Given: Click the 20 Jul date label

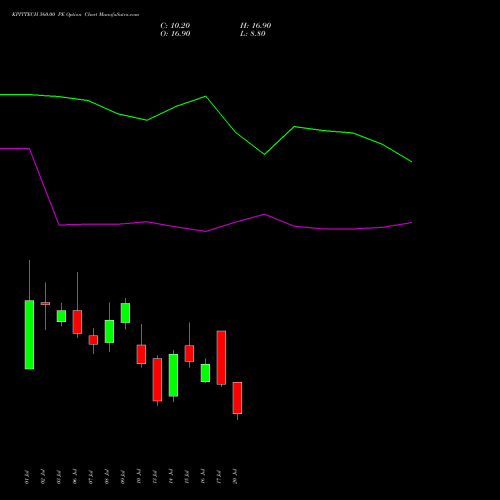Looking at the screenshot, I should point(235,477).
